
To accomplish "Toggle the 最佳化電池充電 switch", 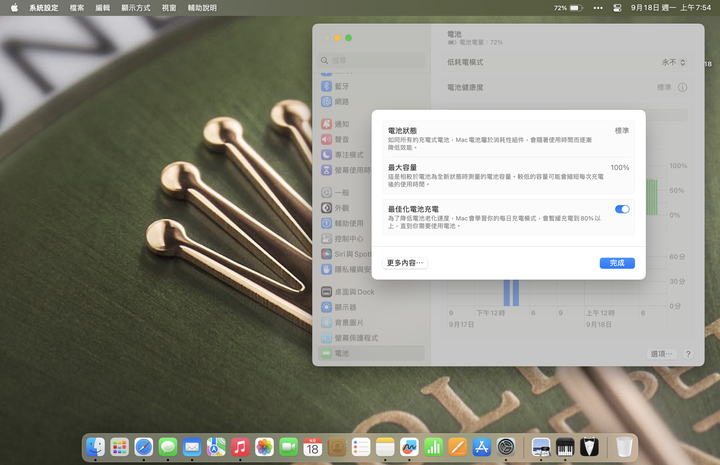I will point(622,209).
